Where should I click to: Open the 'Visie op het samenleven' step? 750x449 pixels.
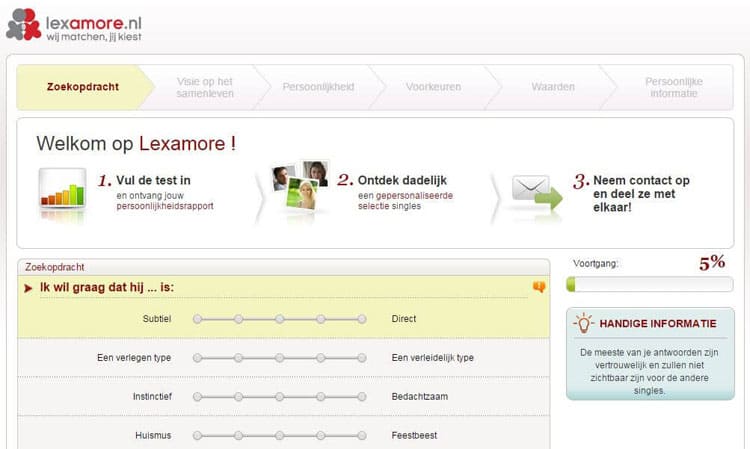click(x=205, y=88)
